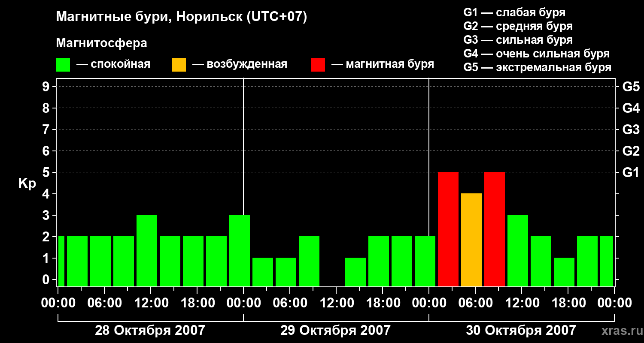Click the Kp 1 bar after 12:00 on 29 October
644x343 pixels.
point(355,272)
